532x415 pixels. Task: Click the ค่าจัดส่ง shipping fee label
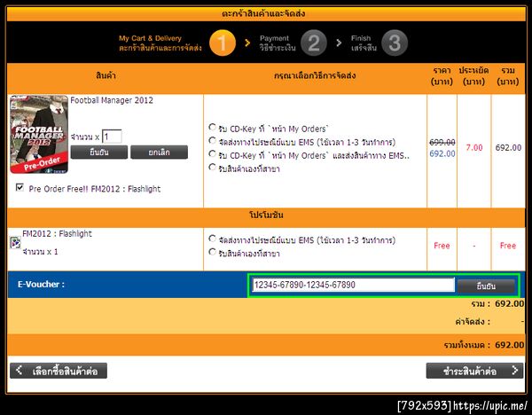[473, 321]
